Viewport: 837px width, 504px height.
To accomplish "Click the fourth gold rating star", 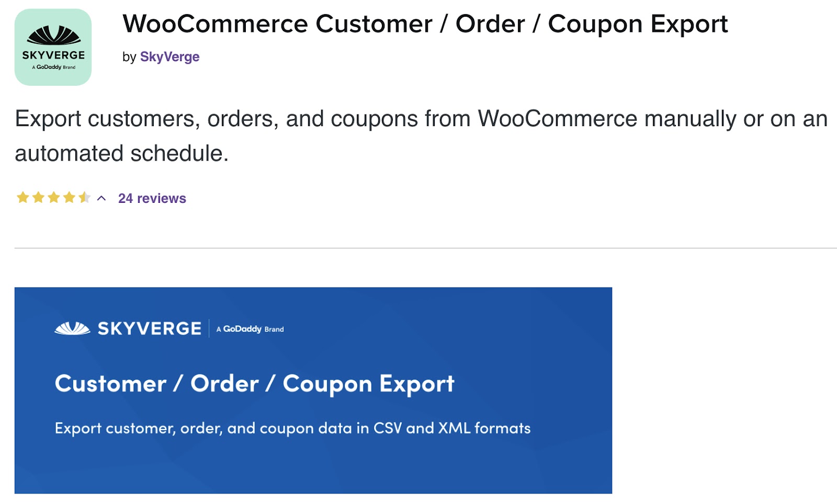I will pos(69,197).
